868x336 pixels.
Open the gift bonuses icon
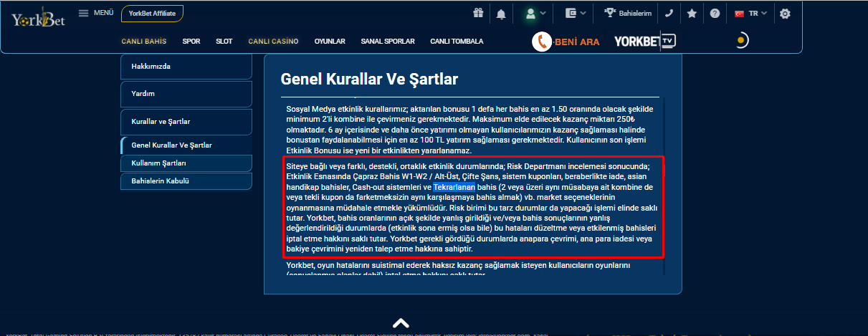pyautogui.click(x=478, y=13)
